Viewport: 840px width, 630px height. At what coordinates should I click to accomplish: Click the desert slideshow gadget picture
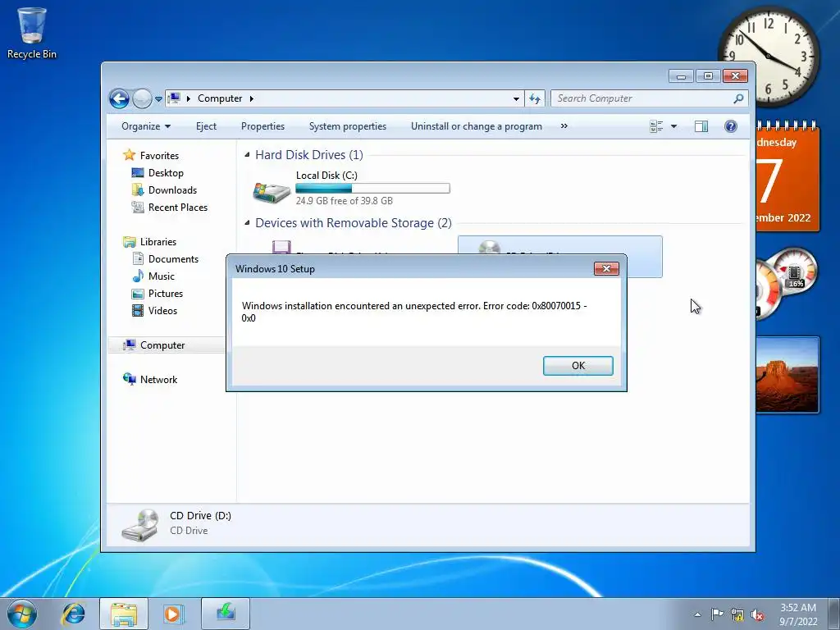point(787,374)
